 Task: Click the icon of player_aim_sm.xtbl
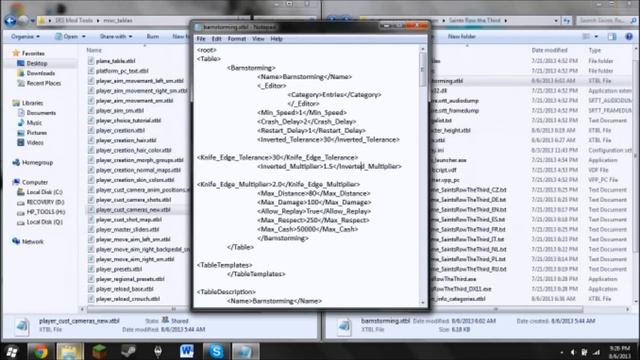tap(91, 110)
